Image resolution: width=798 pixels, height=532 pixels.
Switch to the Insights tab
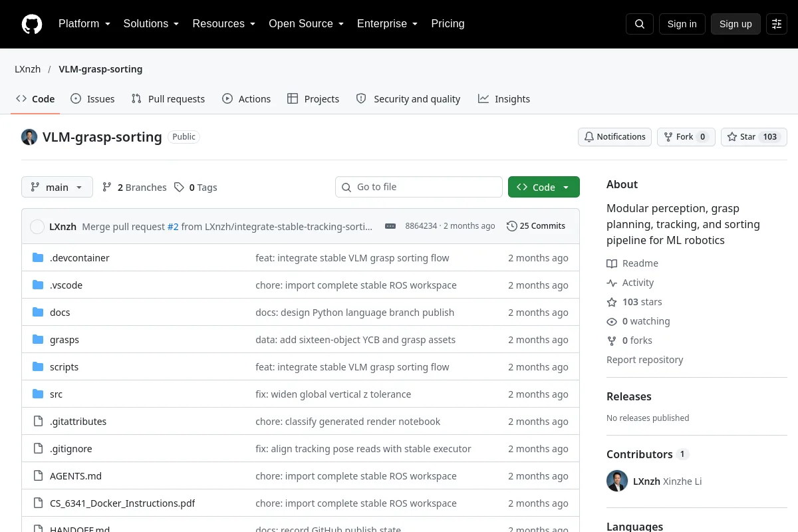[504, 99]
